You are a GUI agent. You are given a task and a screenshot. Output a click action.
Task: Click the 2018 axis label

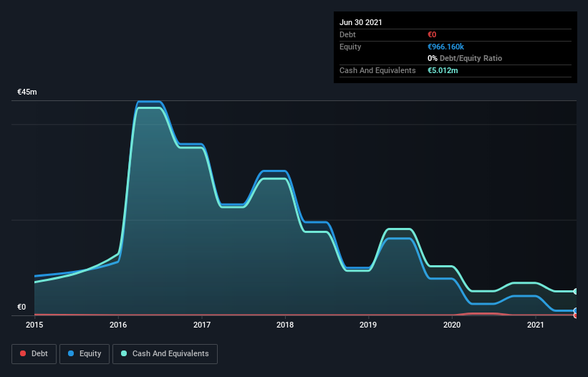(285, 325)
